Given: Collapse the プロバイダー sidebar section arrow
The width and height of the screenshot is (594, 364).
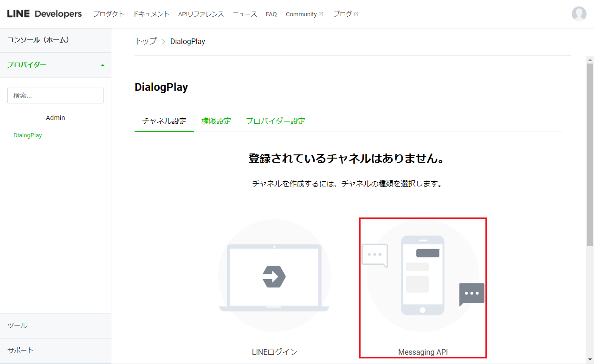Looking at the screenshot, I should click(x=103, y=65).
